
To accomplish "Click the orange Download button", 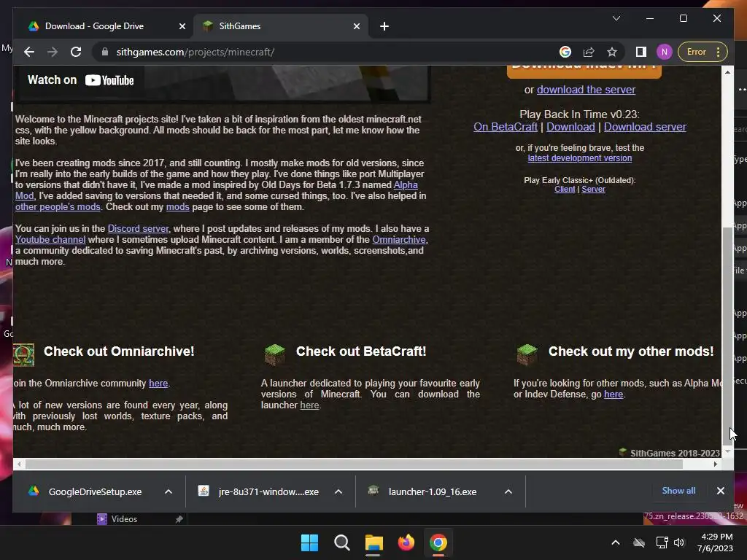I will 584,71.
